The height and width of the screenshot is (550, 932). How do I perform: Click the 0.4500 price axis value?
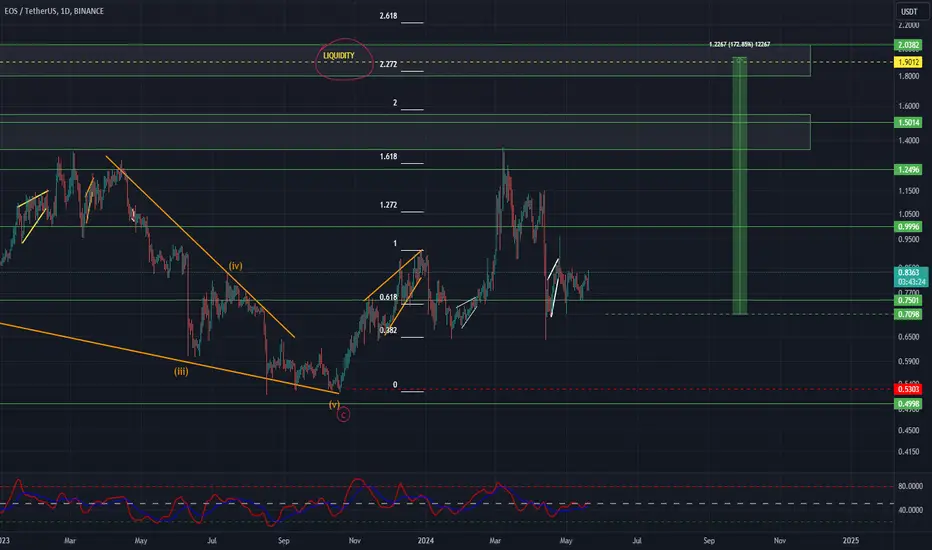tap(909, 430)
